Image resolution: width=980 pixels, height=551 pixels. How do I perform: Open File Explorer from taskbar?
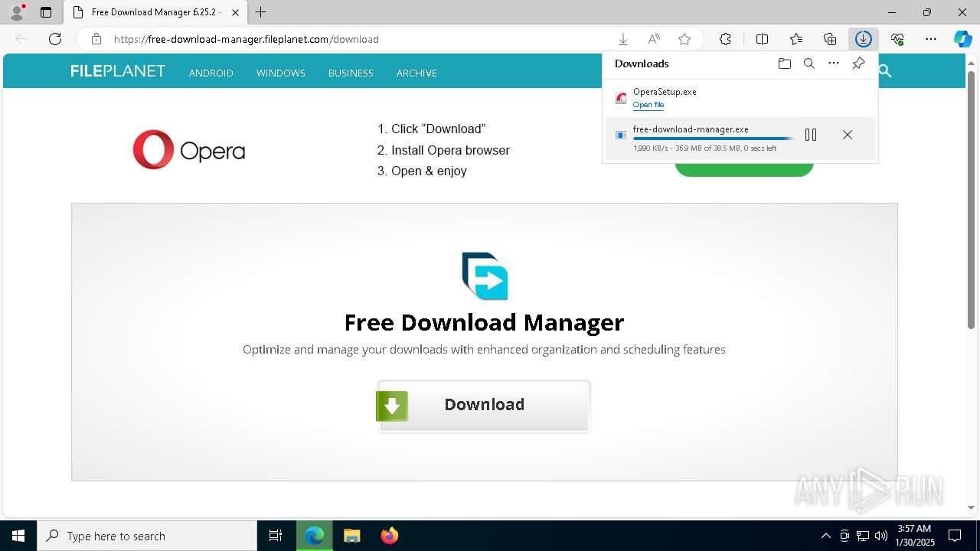pos(351,536)
